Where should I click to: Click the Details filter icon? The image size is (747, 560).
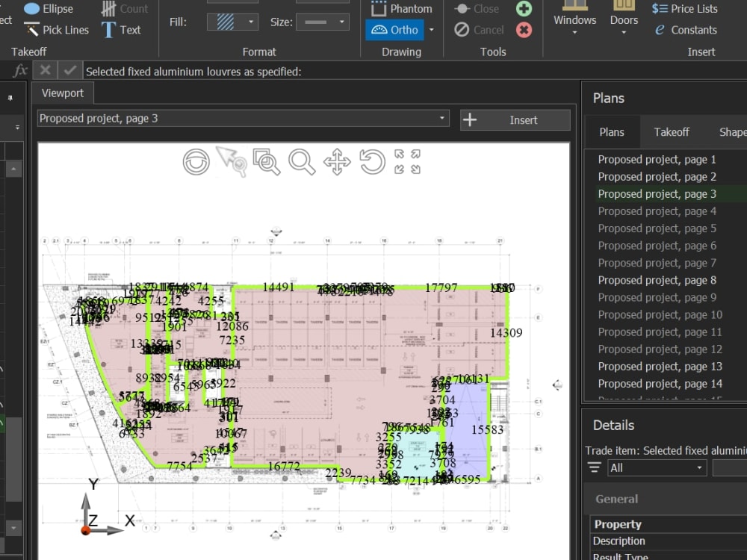594,467
